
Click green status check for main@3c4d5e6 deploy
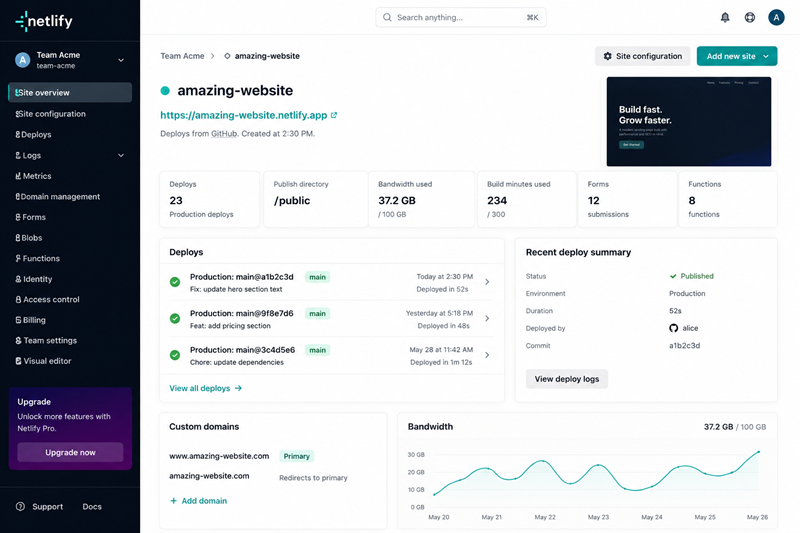pyautogui.click(x=175, y=355)
